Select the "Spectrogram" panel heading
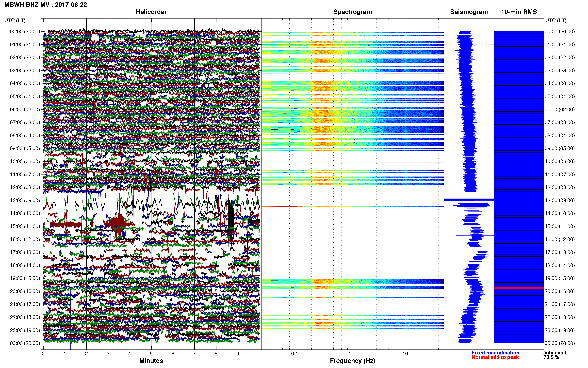 tap(352, 12)
